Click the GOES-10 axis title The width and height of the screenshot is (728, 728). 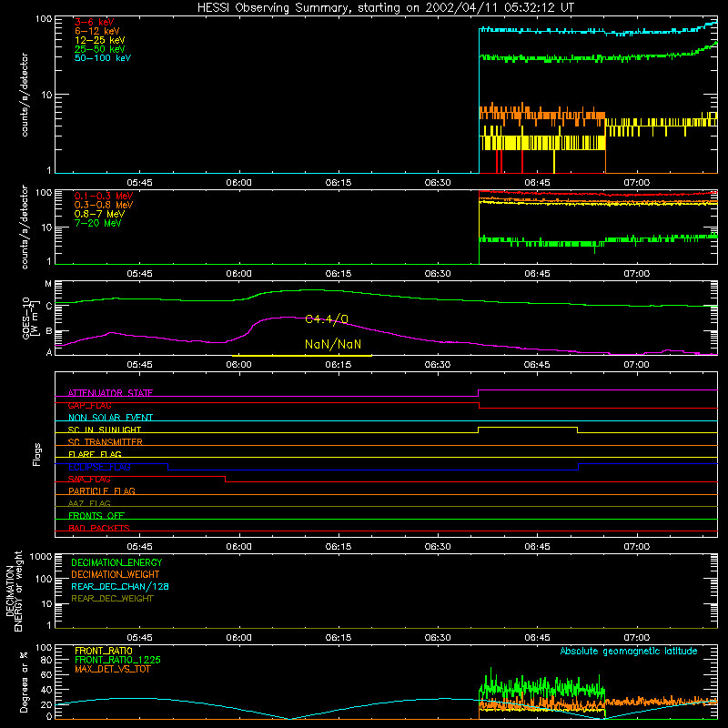[x=29, y=318]
